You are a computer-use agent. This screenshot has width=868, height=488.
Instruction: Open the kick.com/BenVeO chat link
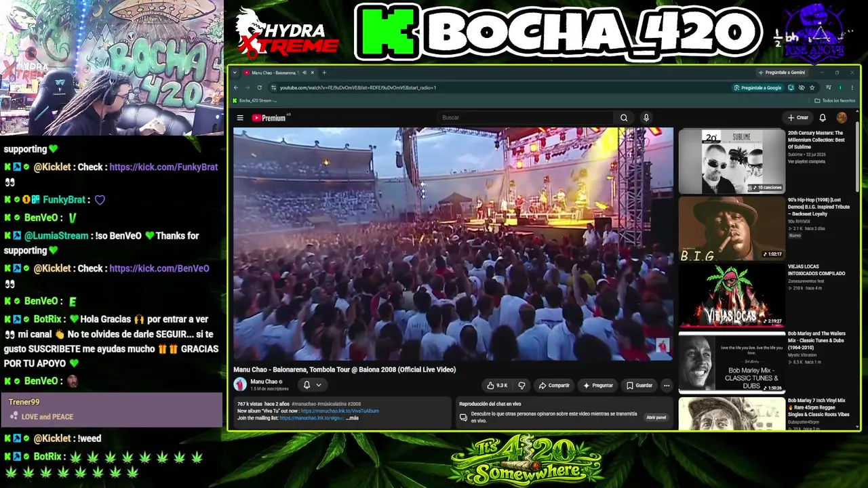(x=159, y=268)
